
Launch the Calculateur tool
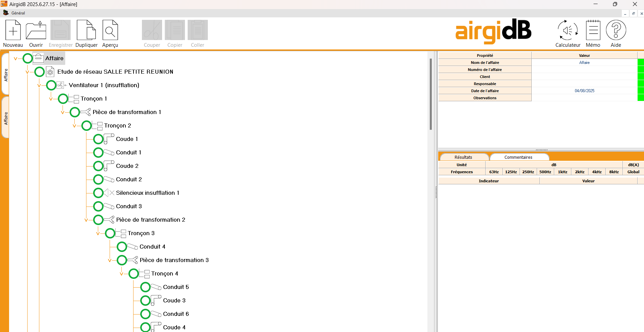tap(568, 30)
